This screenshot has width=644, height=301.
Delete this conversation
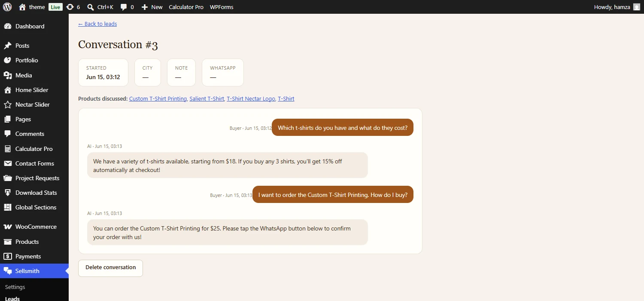pos(110,267)
